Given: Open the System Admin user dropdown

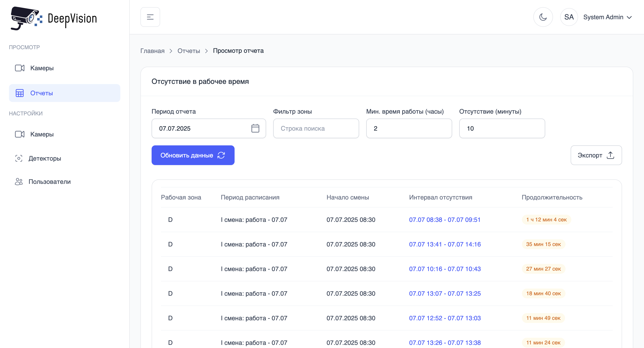Looking at the screenshot, I should 608,17.
